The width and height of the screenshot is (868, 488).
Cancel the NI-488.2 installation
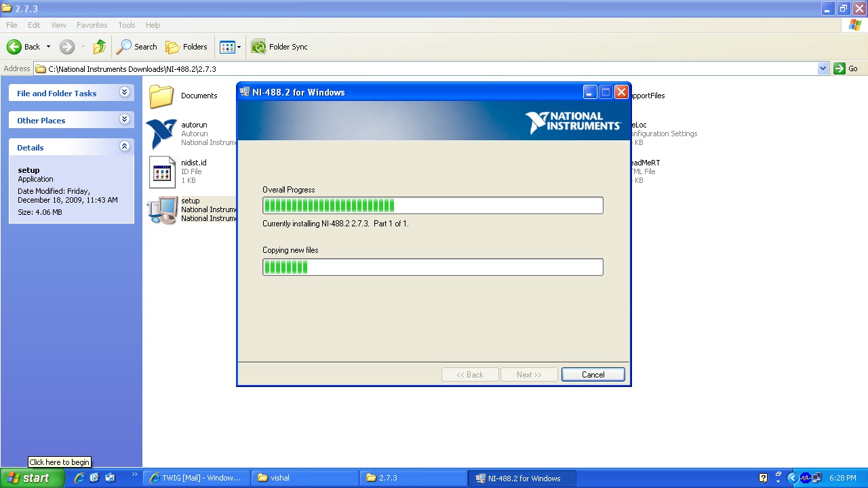pos(593,375)
